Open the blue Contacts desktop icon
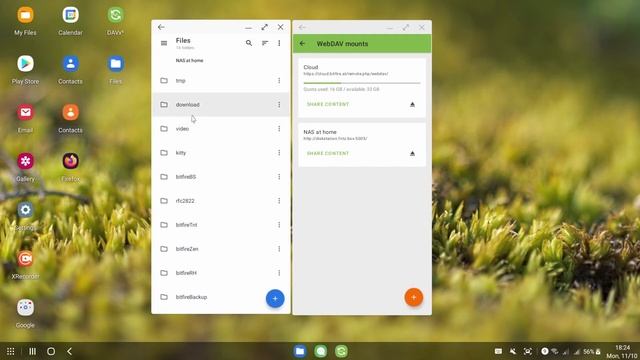640x360 pixels. tap(70, 64)
